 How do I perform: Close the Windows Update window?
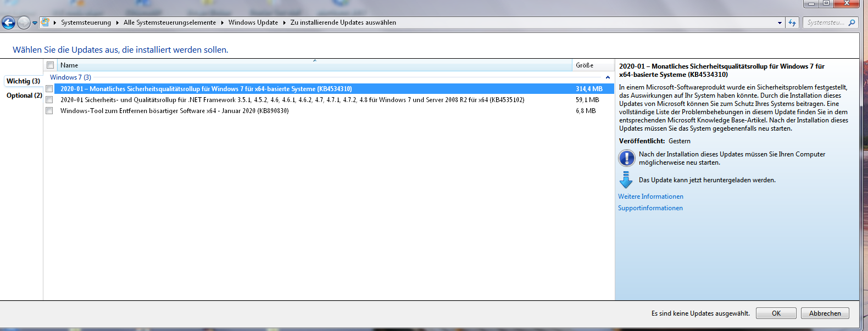(x=847, y=3)
